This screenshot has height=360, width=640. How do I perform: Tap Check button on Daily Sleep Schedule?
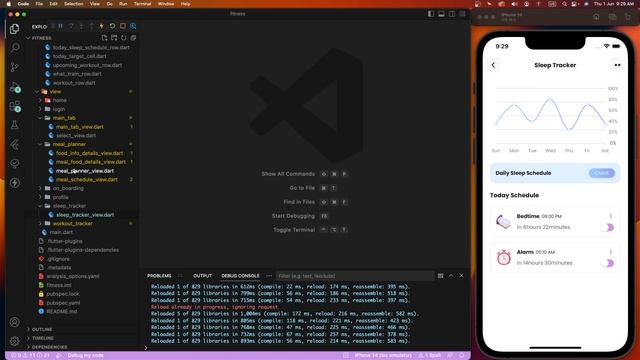601,173
